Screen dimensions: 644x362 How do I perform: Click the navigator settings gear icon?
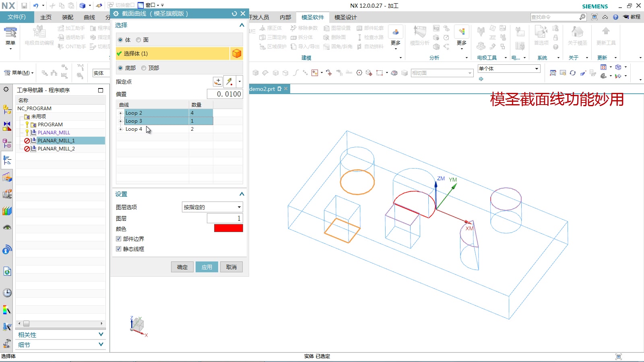click(x=6, y=89)
